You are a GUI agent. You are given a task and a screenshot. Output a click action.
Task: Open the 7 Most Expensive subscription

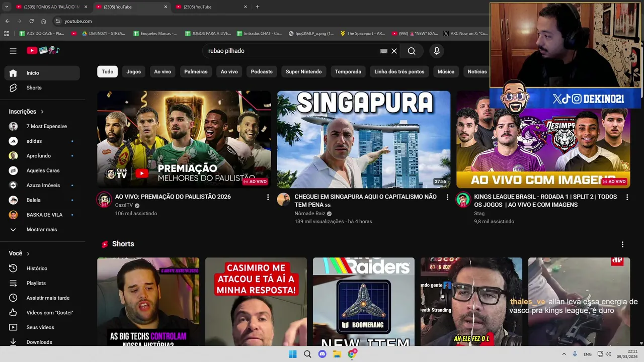(x=42, y=126)
